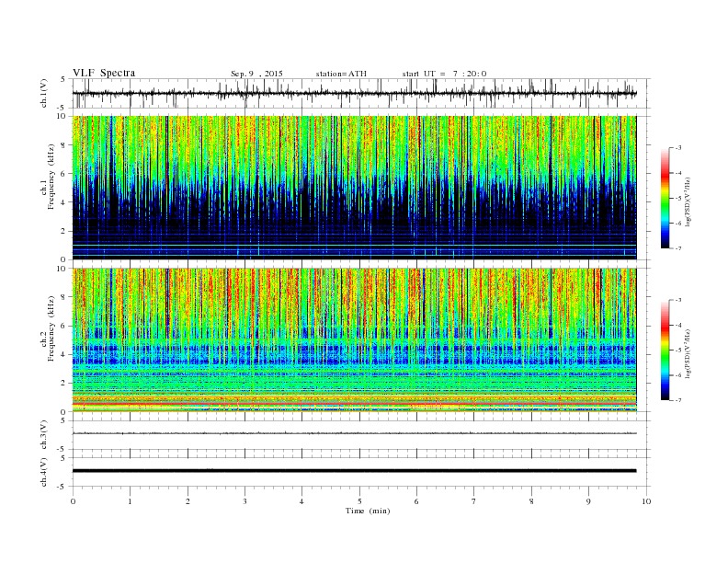Click the Time (min) axis title
This screenshot has width=728, height=563.
368,511
